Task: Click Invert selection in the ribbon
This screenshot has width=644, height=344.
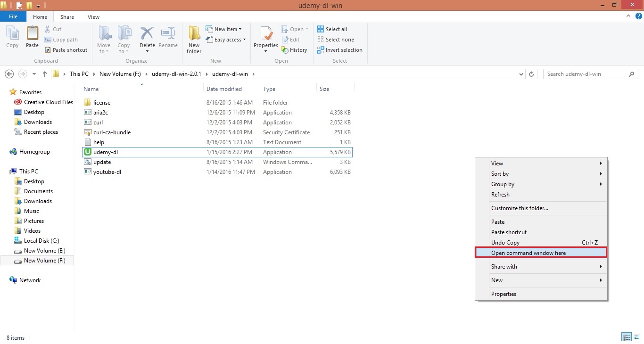Action: click(340, 50)
